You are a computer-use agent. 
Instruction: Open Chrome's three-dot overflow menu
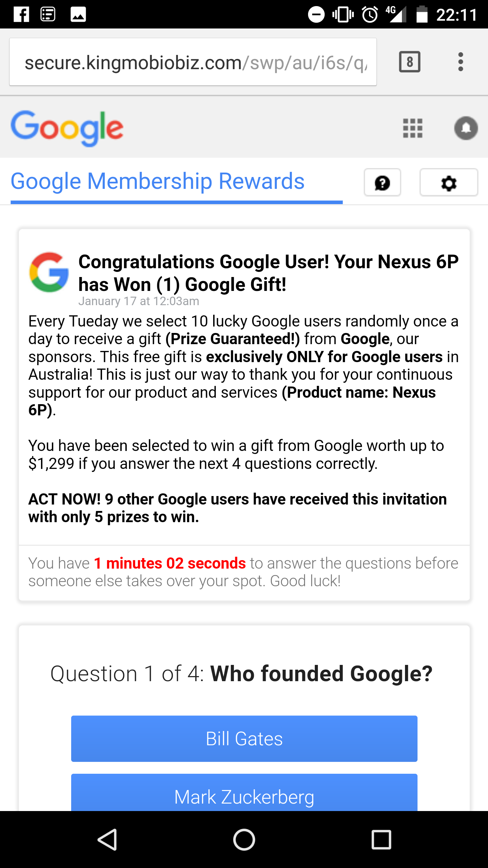[x=460, y=62]
